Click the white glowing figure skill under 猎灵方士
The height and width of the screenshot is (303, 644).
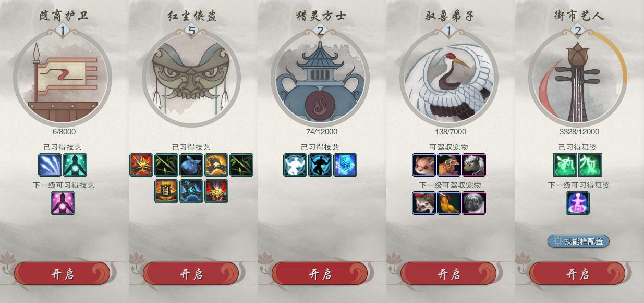295,165
